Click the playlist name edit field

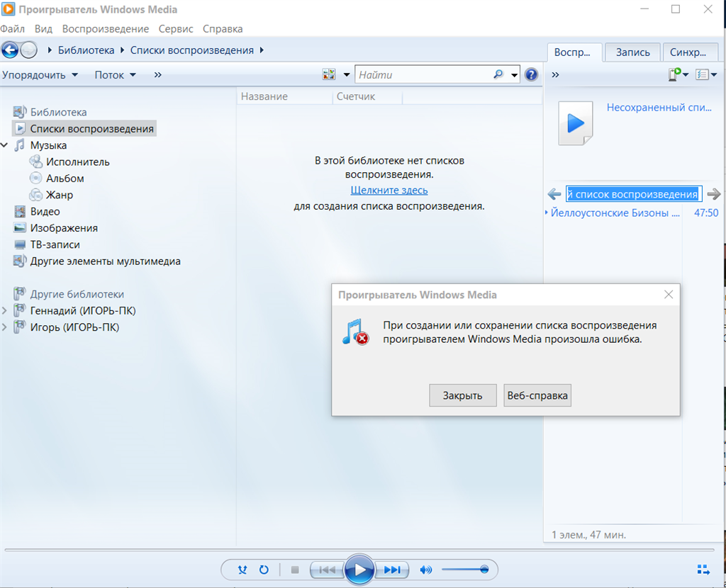point(634,194)
